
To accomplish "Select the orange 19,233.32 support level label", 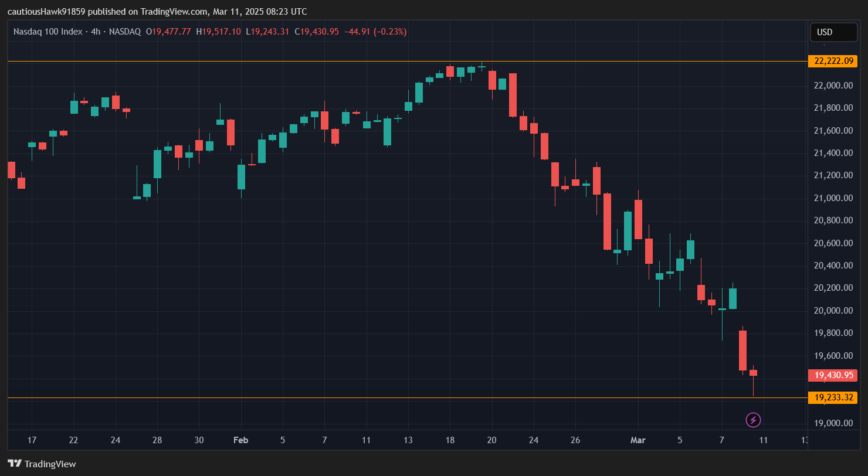I will [x=833, y=397].
